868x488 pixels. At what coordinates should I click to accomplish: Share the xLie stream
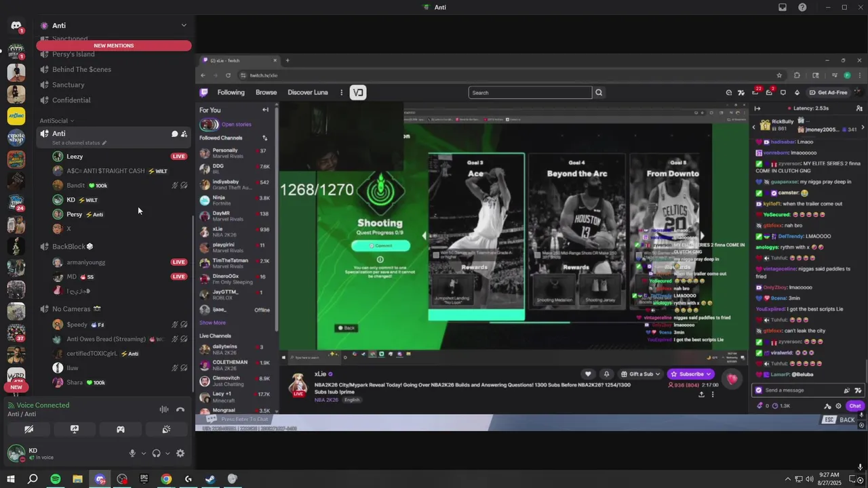point(701,394)
